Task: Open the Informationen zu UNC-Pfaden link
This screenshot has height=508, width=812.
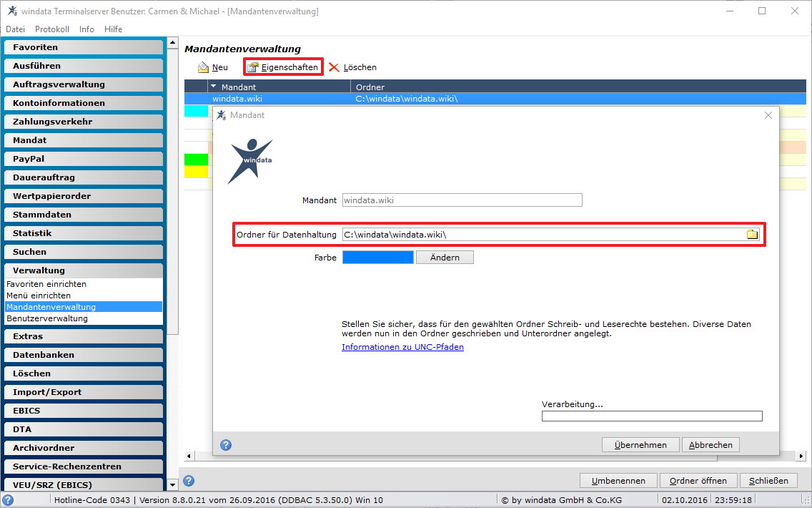Action: point(402,347)
